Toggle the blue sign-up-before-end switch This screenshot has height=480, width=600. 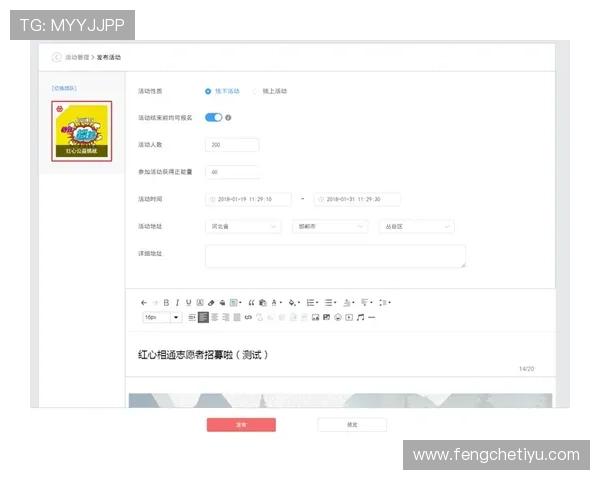214,118
